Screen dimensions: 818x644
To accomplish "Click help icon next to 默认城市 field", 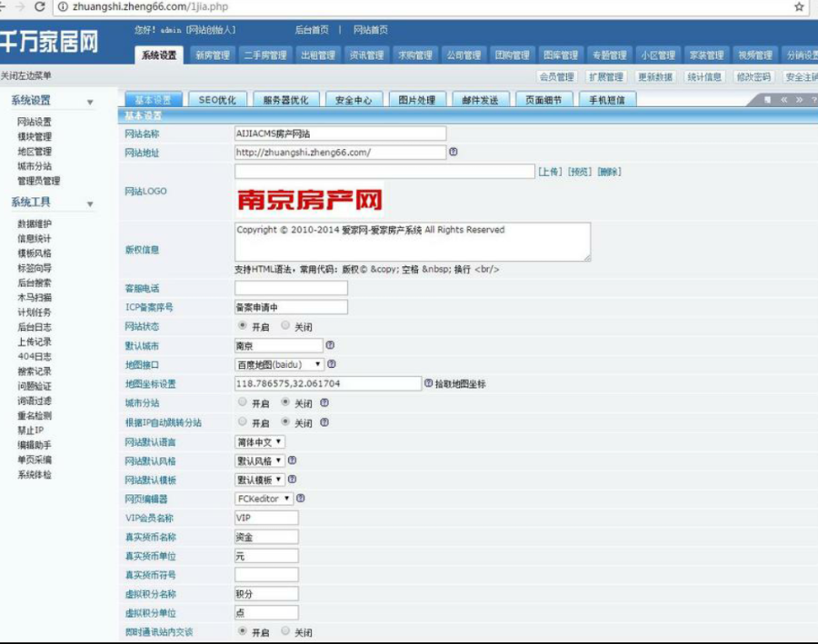I will (330, 342).
